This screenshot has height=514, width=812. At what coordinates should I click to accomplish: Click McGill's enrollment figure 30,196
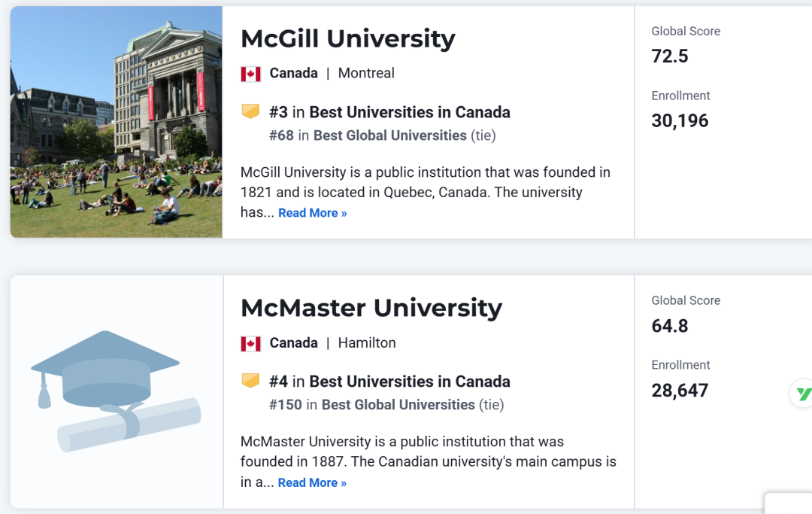coord(680,121)
